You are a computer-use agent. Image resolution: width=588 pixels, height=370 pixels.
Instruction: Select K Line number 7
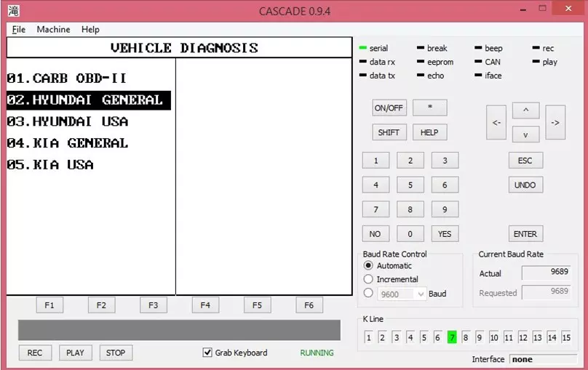(452, 337)
